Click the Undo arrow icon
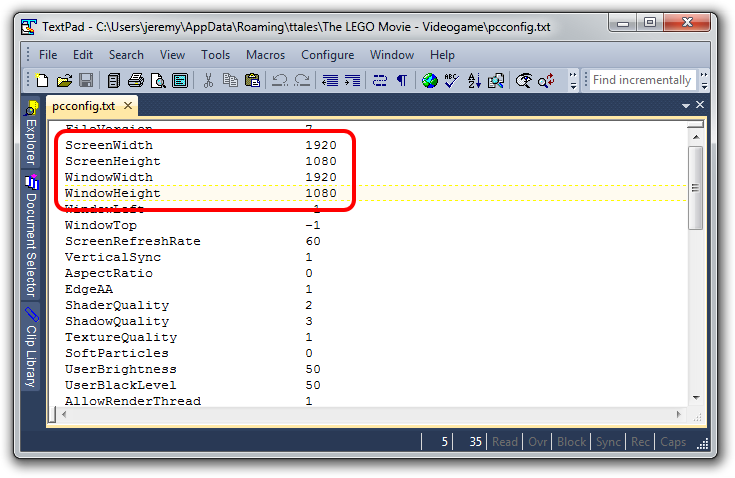The image size is (735, 478). click(x=280, y=81)
